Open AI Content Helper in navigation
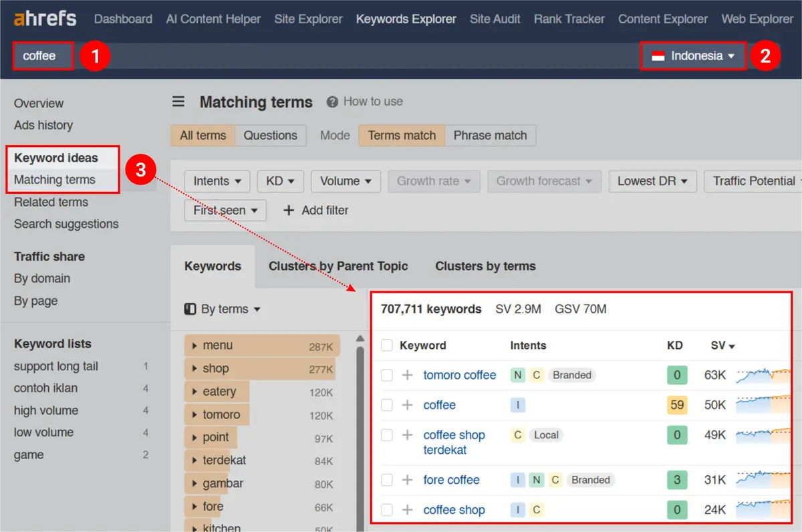802x532 pixels. tap(213, 19)
